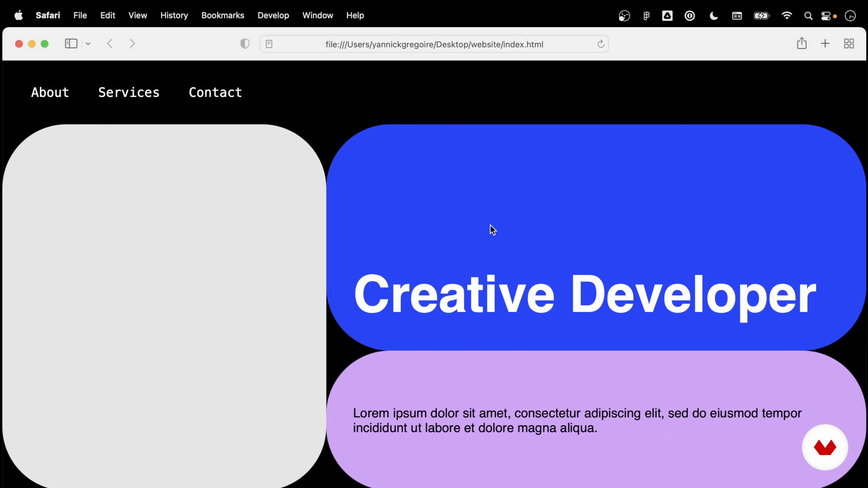The height and width of the screenshot is (488, 868).
Task: Toggle the Safari sidebar
Action: tap(71, 44)
